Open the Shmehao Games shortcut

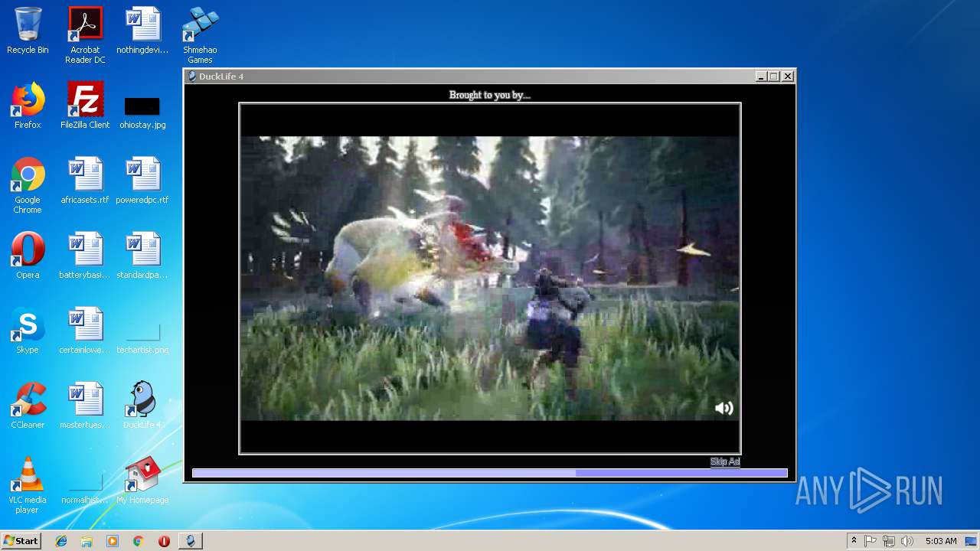[x=200, y=35]
